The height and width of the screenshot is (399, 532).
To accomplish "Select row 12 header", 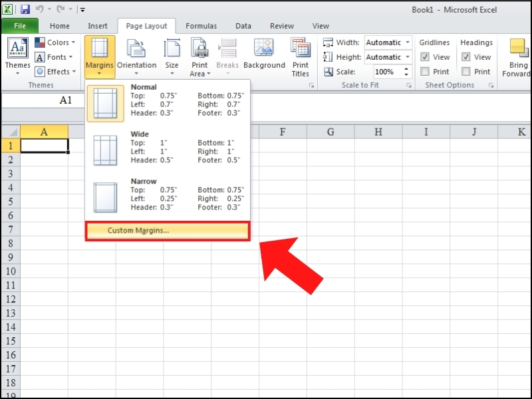I will pos(11,299).
